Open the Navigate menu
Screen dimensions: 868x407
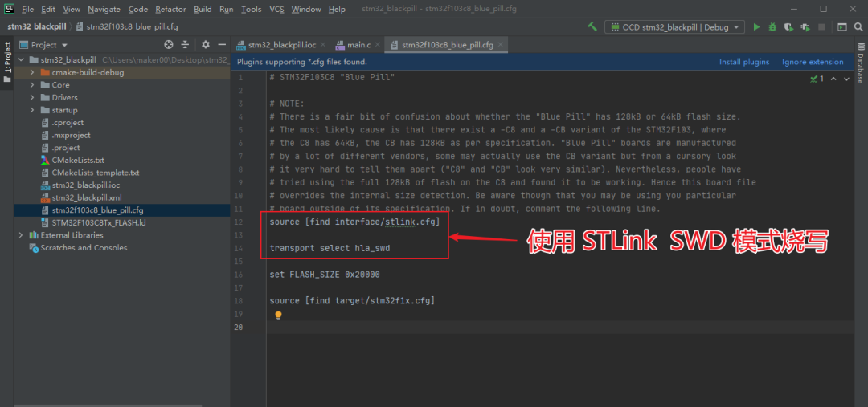[104, 10]
